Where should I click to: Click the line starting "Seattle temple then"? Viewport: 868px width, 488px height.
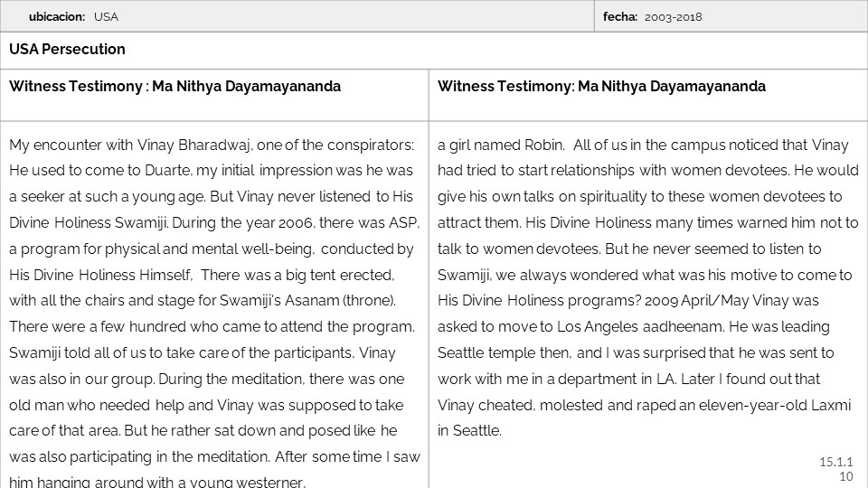pyautogui.click(x=636, y=352)
